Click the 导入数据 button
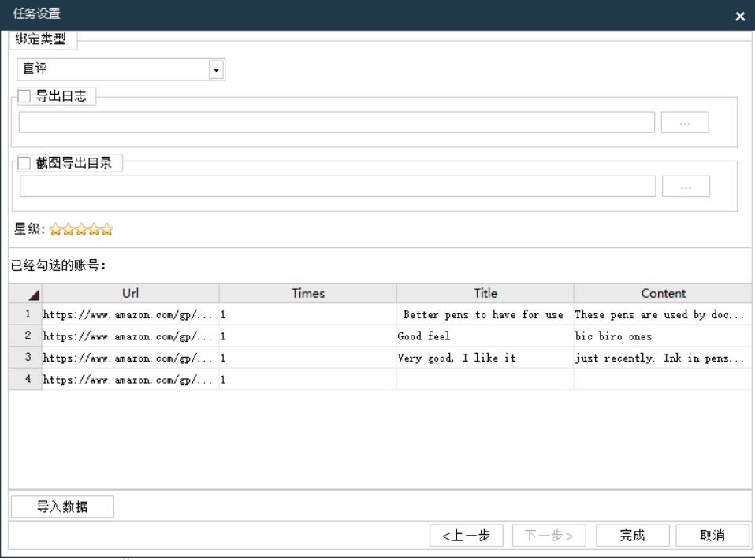The width and height of the screenshot is (755, 560). (x=62, y=507)
